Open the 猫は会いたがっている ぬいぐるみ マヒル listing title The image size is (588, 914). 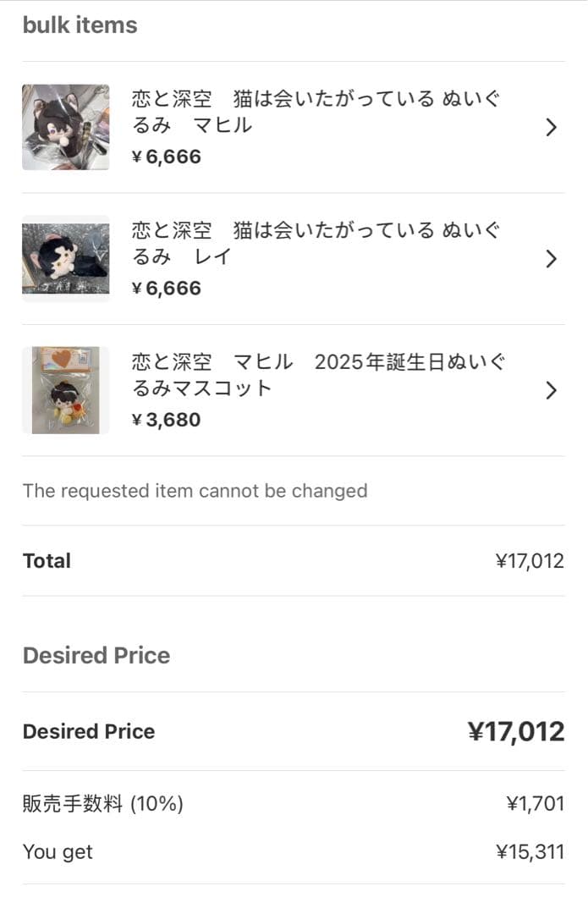click(316, 113)
